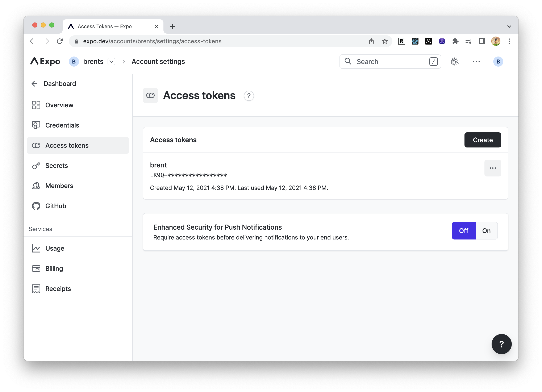The height and width of the screenshot is (392, 542).
Task: Click the masked token iK9Q text
Action: (x=189, y=175)
